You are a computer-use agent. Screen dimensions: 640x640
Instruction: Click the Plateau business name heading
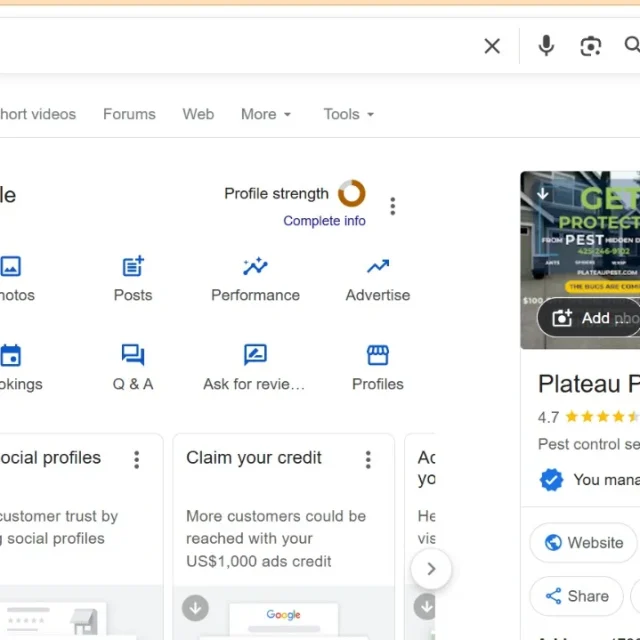point(589,384)
